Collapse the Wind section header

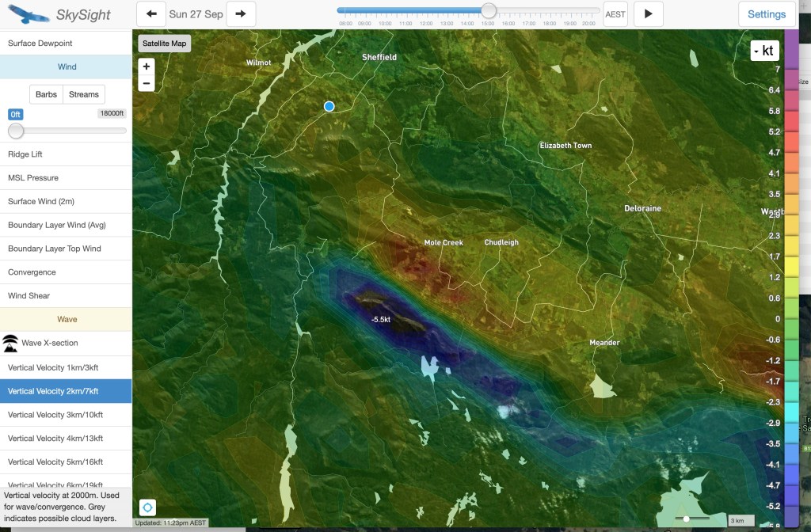click(66, 67)
